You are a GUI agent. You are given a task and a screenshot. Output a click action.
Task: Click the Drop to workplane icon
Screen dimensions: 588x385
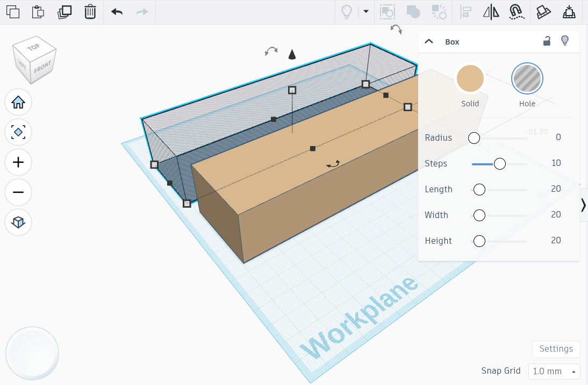coord(569,12)
